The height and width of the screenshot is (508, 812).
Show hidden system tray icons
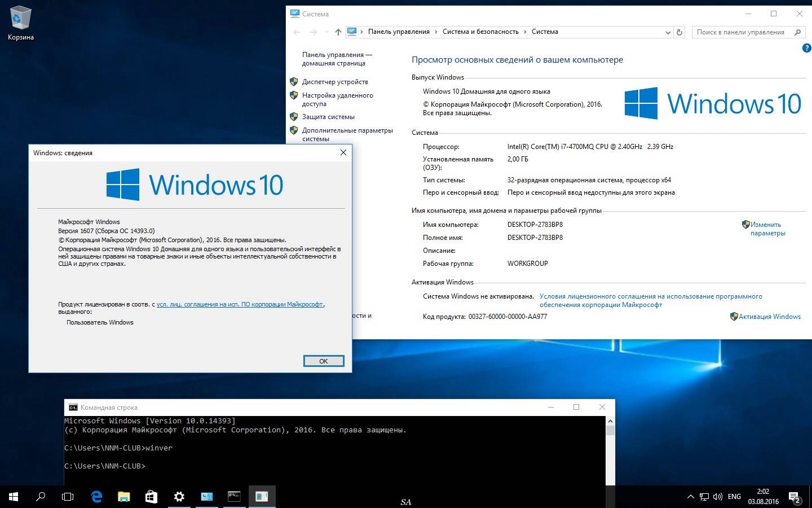(x=690, y=497)
